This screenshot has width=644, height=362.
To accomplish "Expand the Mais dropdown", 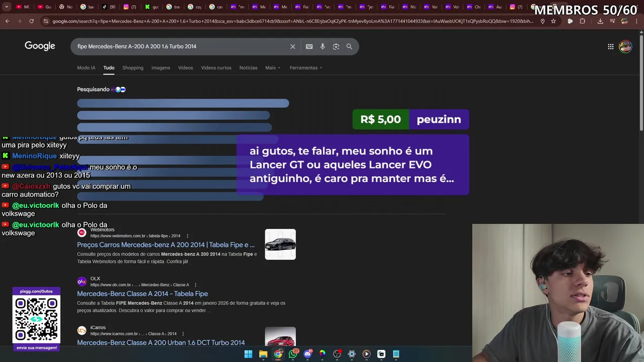I will [273, 67].
